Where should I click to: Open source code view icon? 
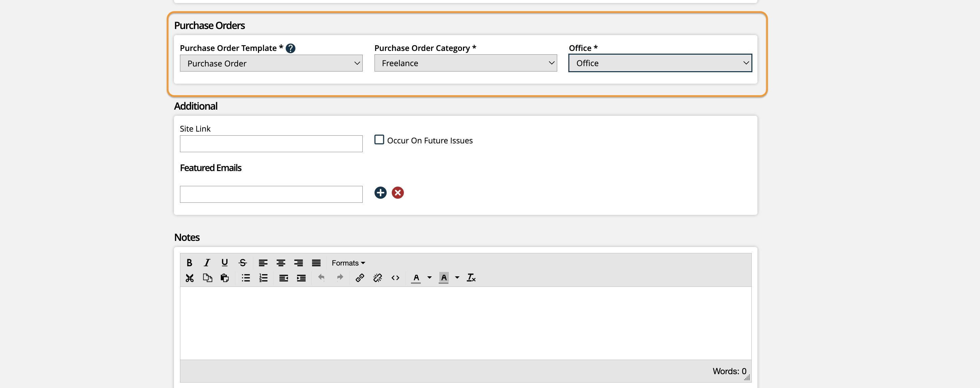395,278
